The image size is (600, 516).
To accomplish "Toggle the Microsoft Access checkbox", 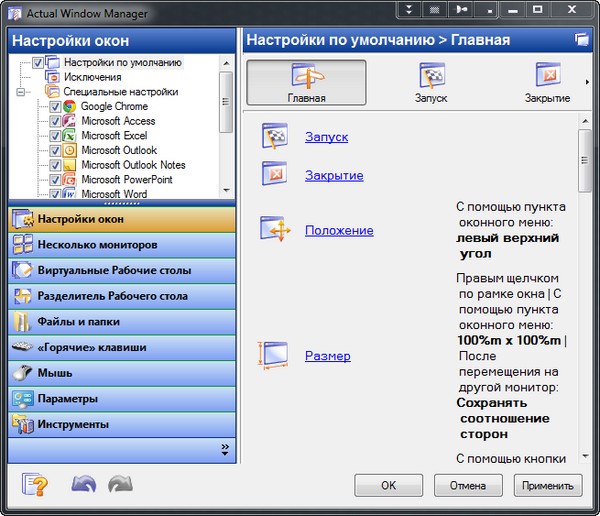I will tap(55, 121).
